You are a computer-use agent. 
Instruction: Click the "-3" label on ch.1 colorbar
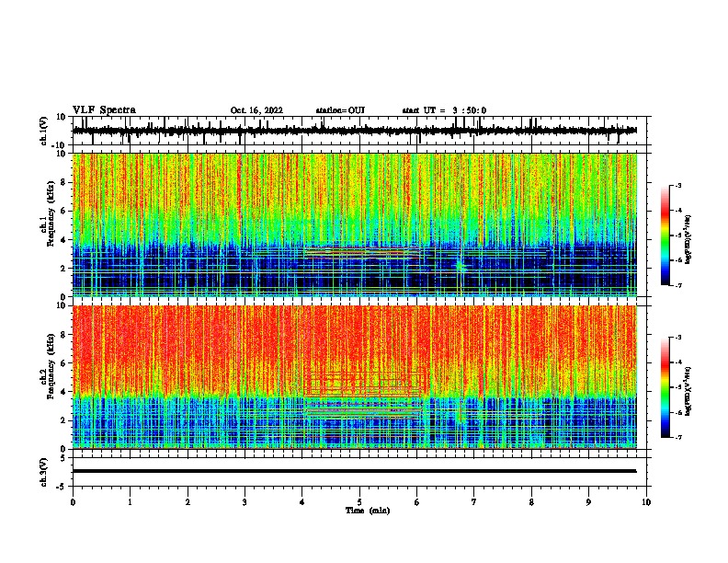[678, 185]
